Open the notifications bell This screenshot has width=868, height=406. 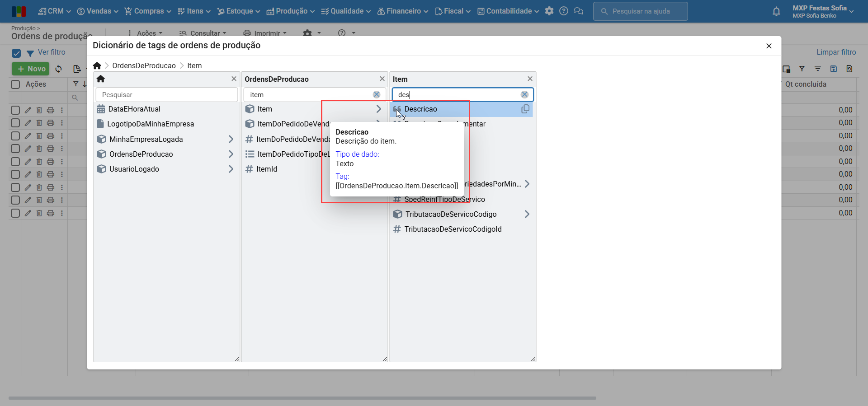776,11
